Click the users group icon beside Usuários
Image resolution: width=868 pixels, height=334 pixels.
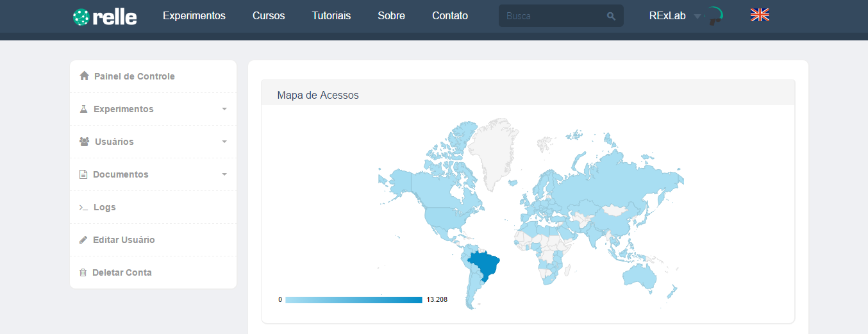(84, 142)
